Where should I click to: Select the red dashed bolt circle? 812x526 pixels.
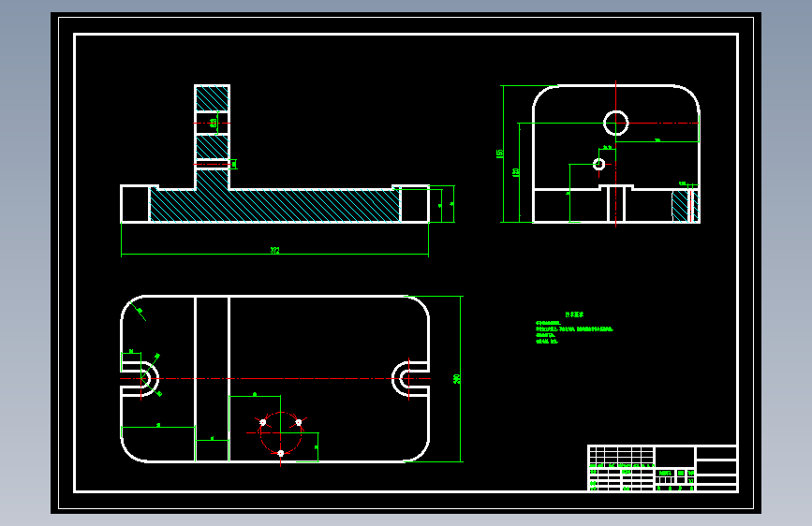[281, 432]
